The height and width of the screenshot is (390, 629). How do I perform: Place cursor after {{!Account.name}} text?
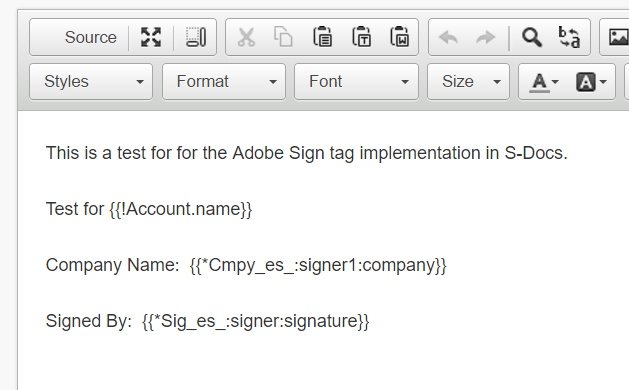click(x=253, y=209)
